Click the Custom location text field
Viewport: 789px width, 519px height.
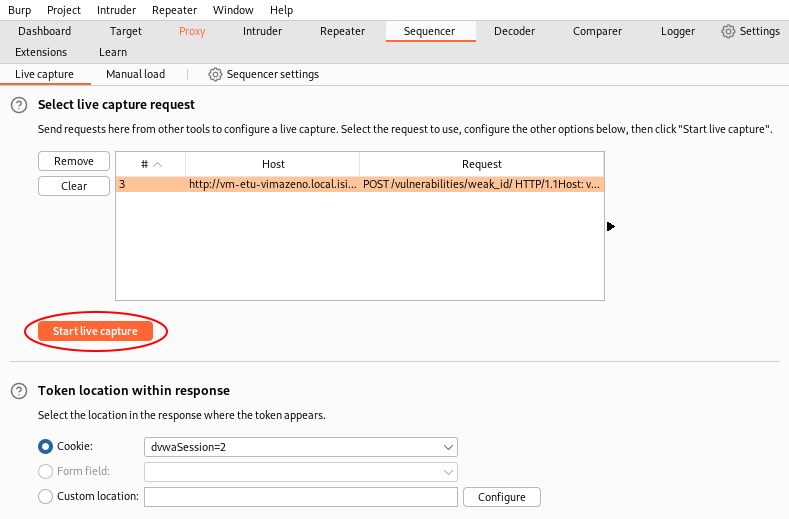pos(300,497)
